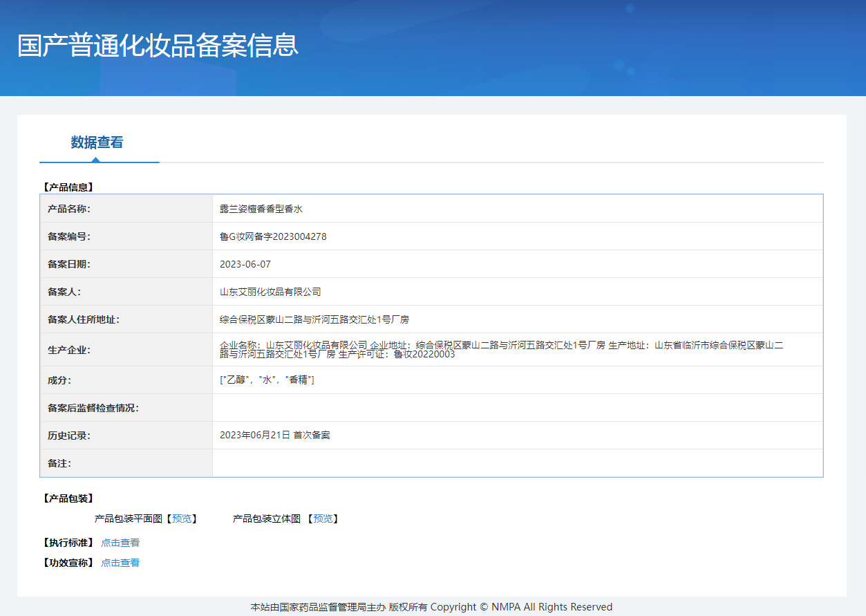
Task: Open the 数据查看 tab
Action: click(x=97, y=142)
